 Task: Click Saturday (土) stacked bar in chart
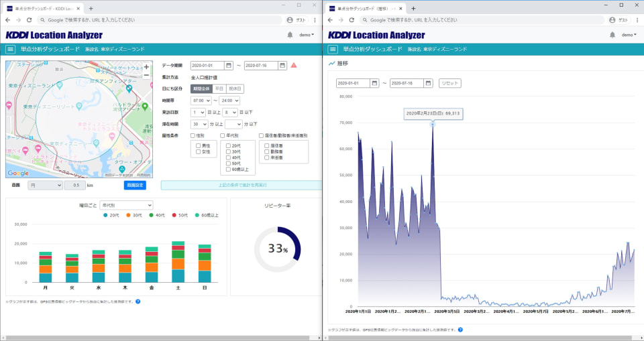[x=178, y=262]
